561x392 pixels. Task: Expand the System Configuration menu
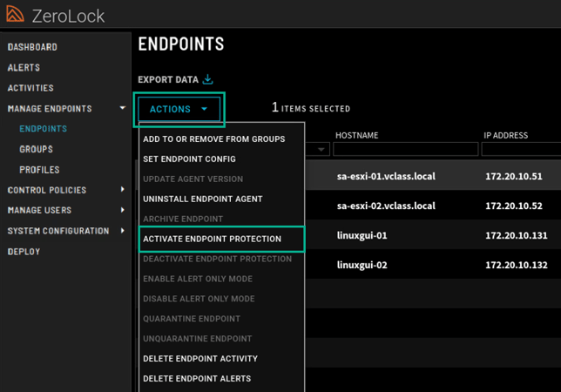[123, 231]
